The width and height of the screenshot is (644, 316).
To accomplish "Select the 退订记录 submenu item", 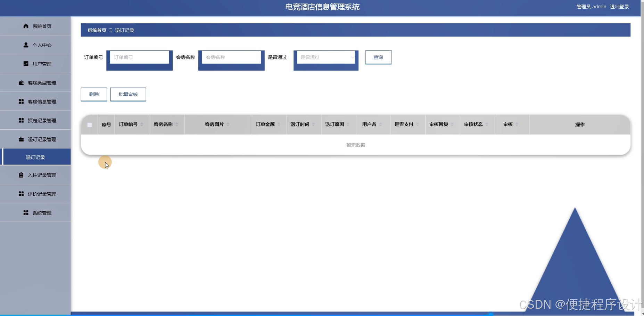I will pos(35,157).
